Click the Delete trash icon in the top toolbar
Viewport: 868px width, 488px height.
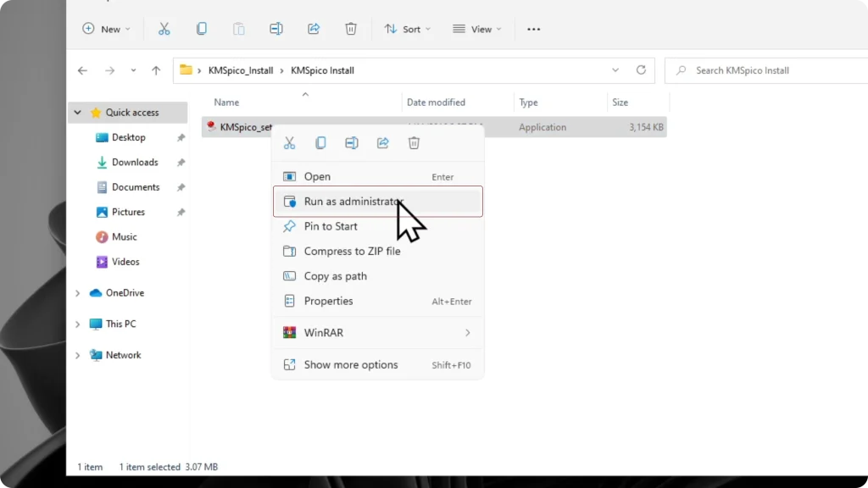coord(351,29)
